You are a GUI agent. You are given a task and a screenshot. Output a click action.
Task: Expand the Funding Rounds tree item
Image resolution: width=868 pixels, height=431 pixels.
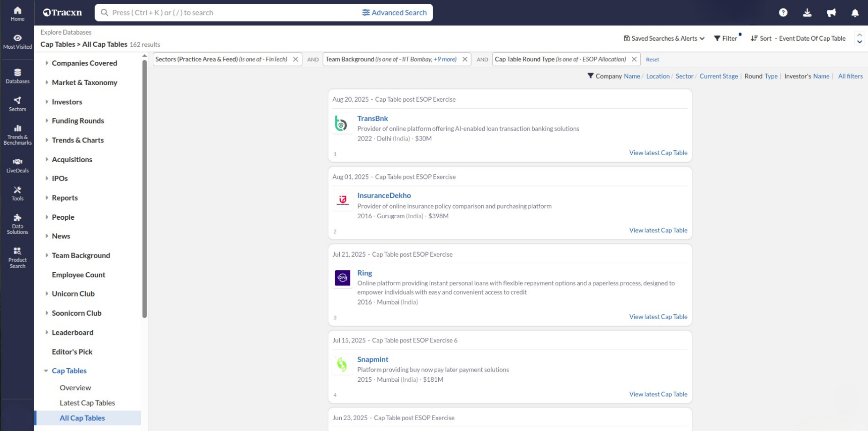(47, 121)
